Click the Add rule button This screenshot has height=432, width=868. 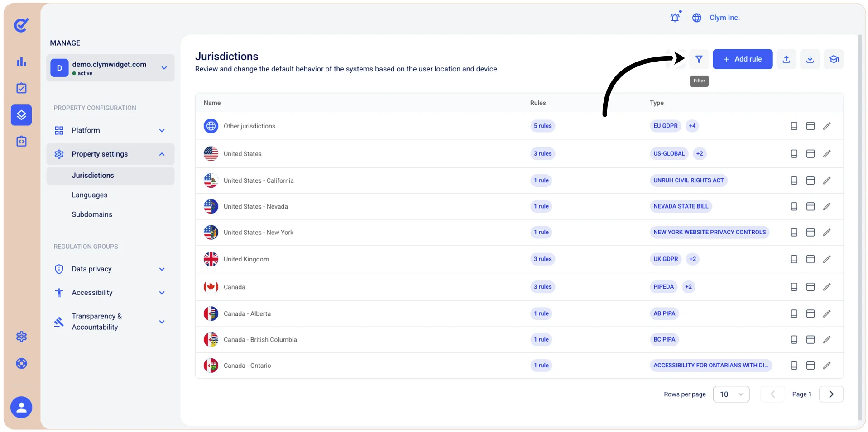pos(742,59)
